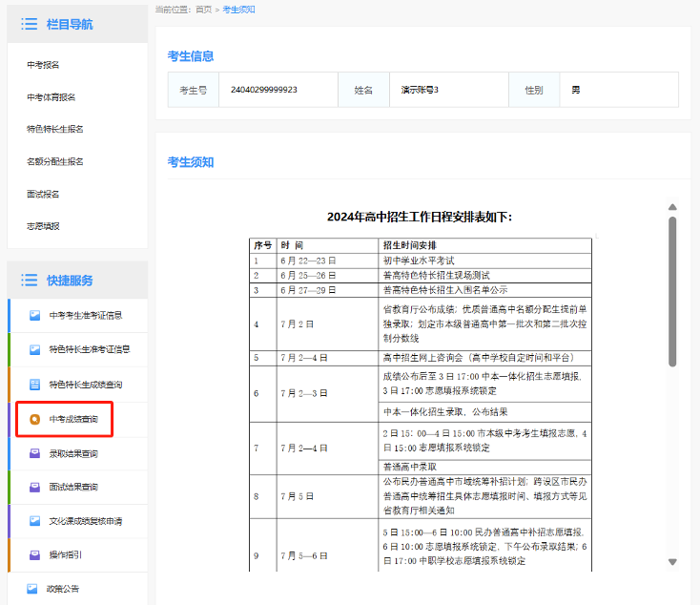Click the 6月25—26日 table cell
700x605 pixels.
(x=327, y=275)
